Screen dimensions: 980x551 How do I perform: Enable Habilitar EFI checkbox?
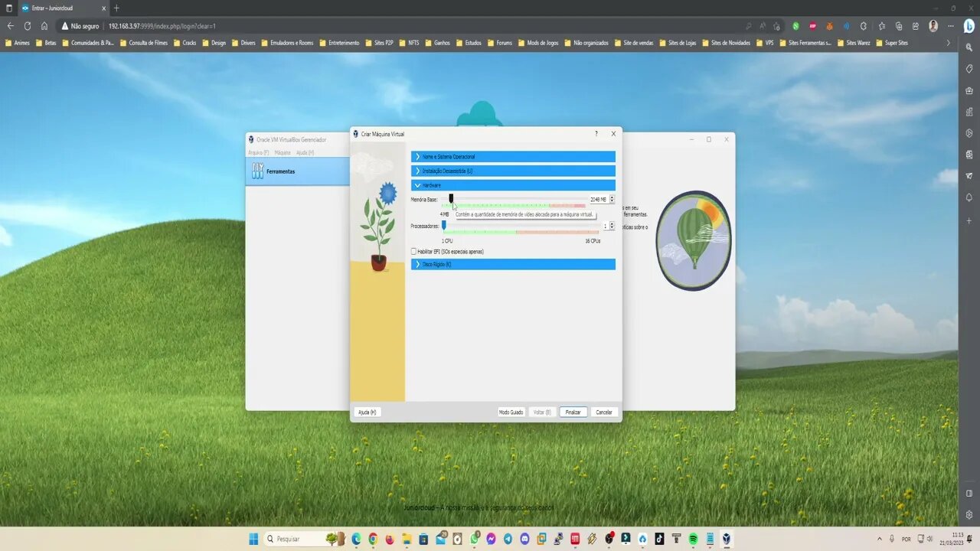(414, 251)
